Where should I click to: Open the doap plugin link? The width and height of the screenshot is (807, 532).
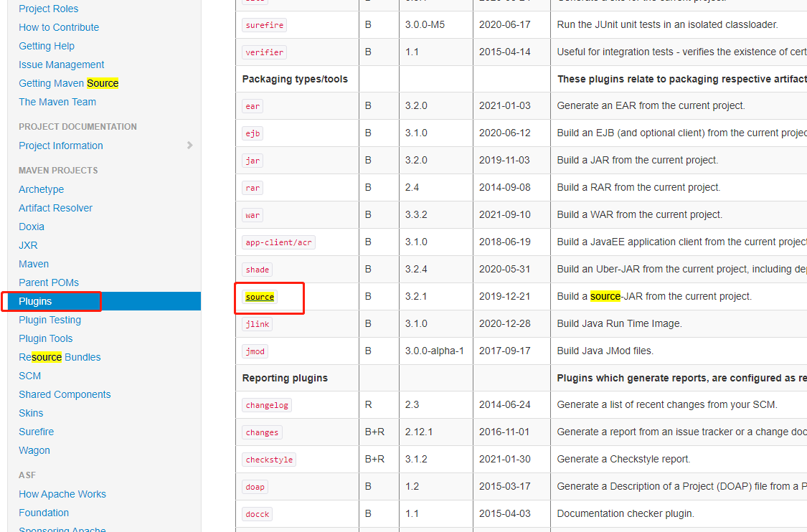(255, 488)
